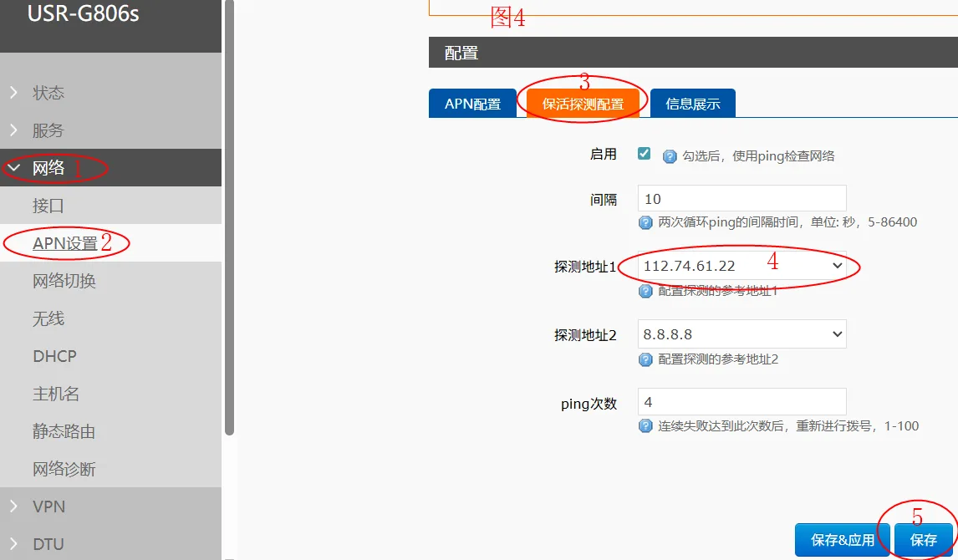Click the sidebar vertical scrollbar
The width and height of the screenshot is (958, 560).
click(229, 217)
